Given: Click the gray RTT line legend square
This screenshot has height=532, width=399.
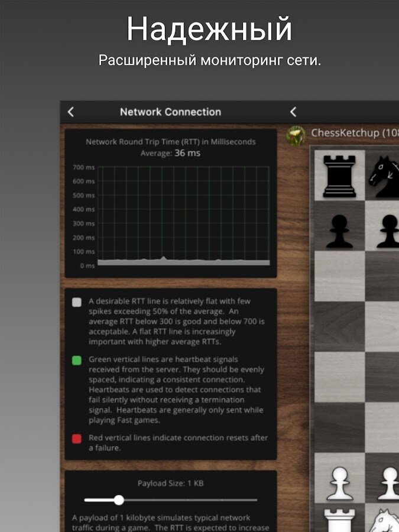Looking at the screenshot, I should point(76,302).
